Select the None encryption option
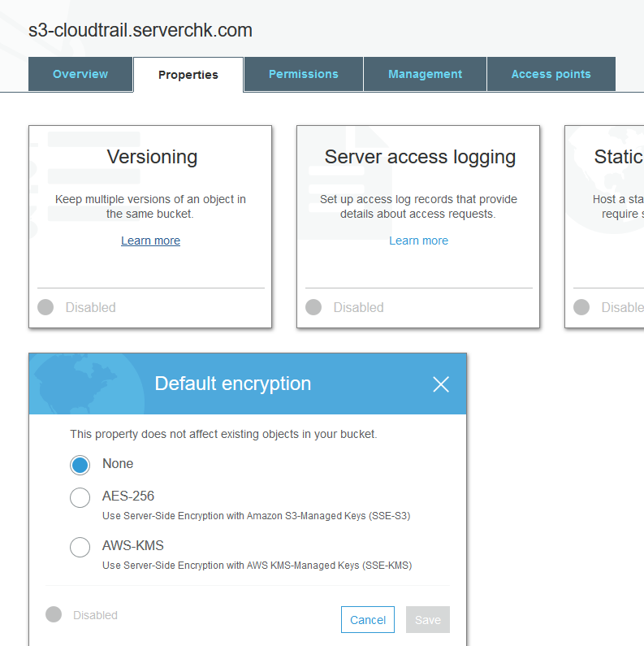This screenshot has width=644, height=646. [80, 465]
